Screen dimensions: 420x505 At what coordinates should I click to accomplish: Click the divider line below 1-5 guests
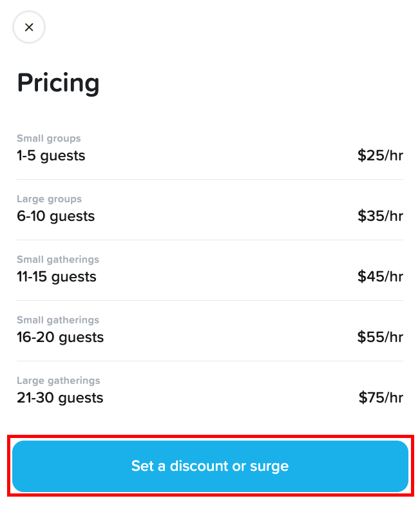pyautogui.click(x=210, y=179)
